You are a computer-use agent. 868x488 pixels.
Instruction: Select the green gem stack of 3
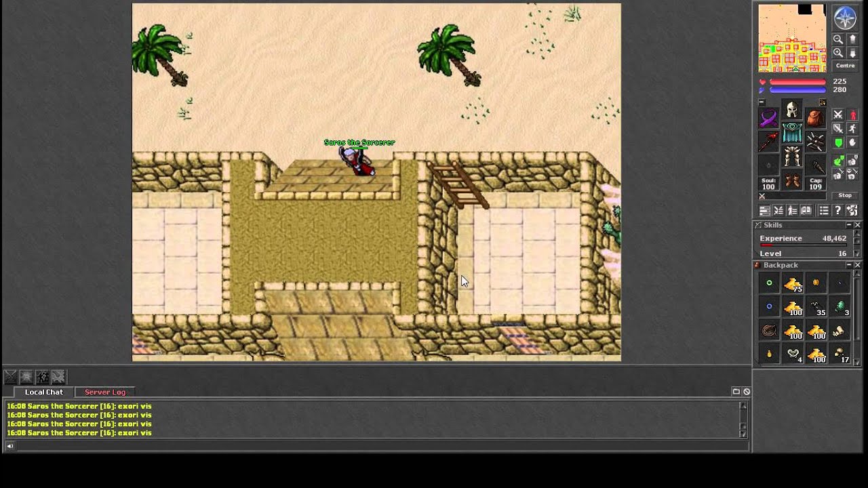(840, 307)
